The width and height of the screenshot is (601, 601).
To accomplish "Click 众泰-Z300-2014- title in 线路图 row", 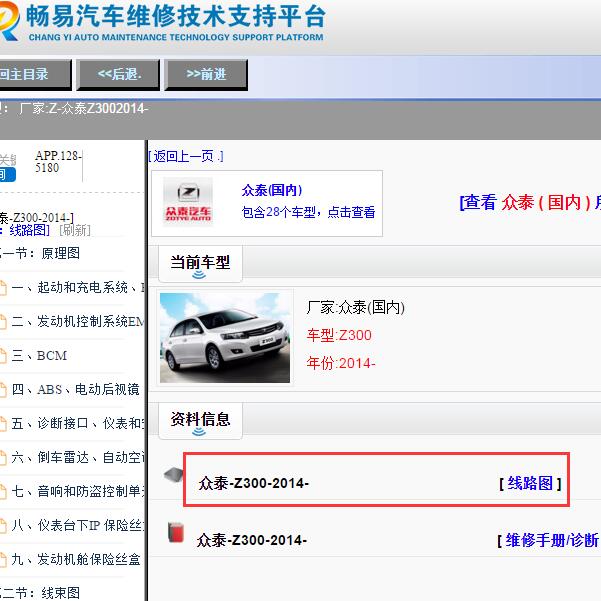I will coord(253,483).
